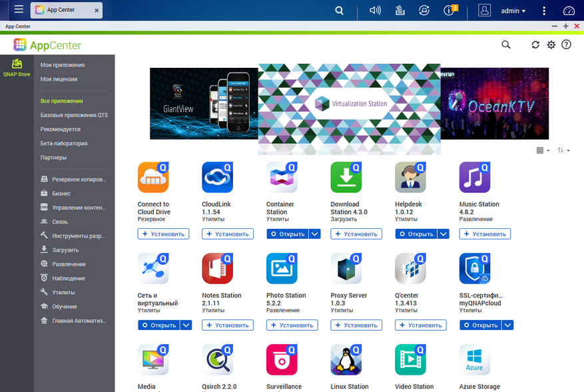
Task: Click the Virtualization Station banner
Action: pos(350,108)
